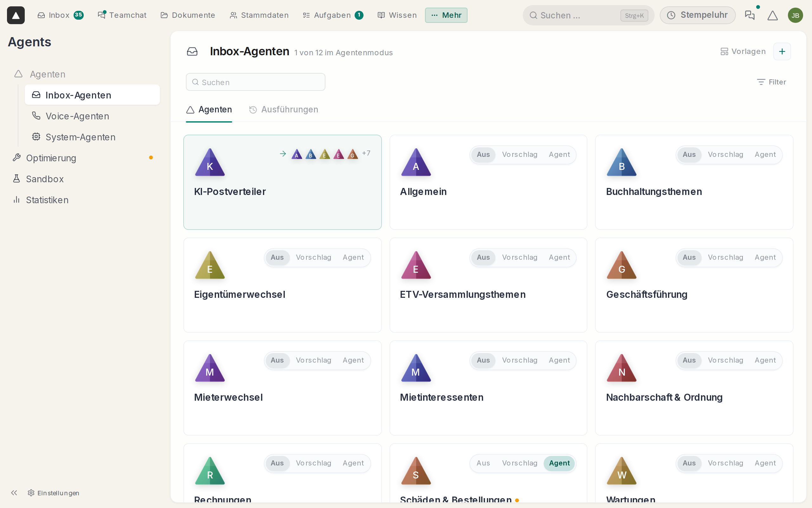Click the Geschäftsführung G triangle icon
Screen dimensions: 812x508
coord(621,265)
